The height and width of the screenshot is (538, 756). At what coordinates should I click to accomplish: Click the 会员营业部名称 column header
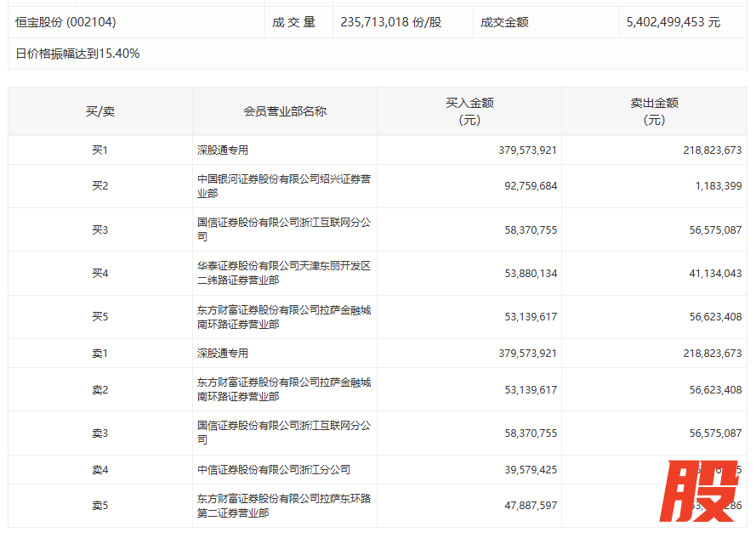pos(285,111)
